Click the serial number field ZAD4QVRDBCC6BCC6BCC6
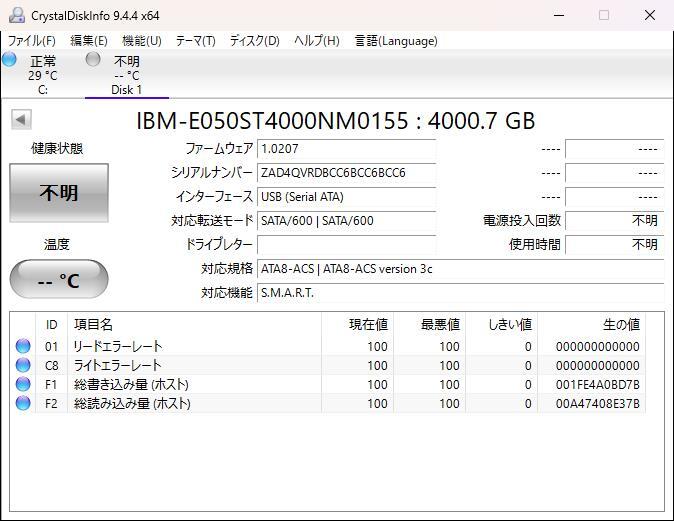674x521 pixels. [x=346, y=173]
